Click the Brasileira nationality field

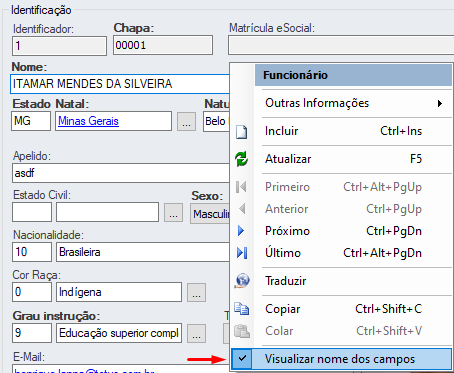pyautogui.click(x=143, y=252)
